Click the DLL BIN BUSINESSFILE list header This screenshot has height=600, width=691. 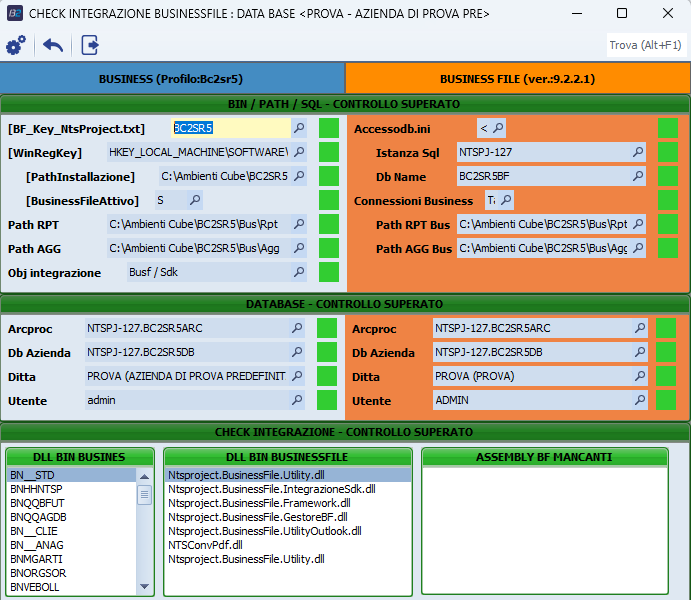tap(287, 457)
